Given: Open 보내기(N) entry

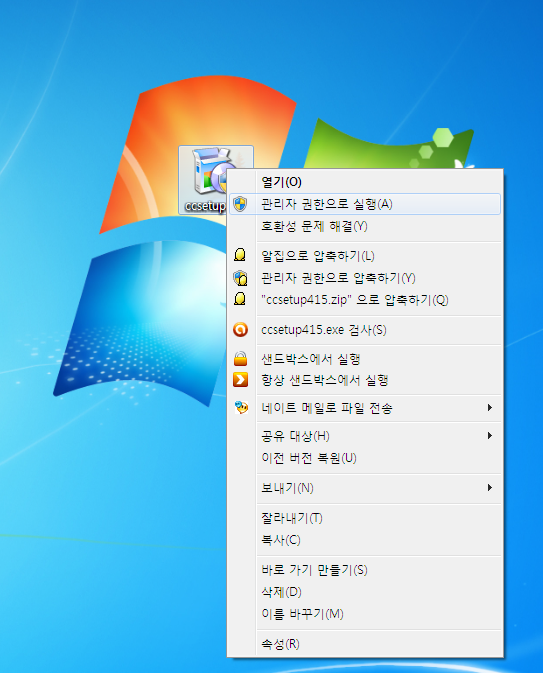Looking at the screenshot, I should coord(365,488).
